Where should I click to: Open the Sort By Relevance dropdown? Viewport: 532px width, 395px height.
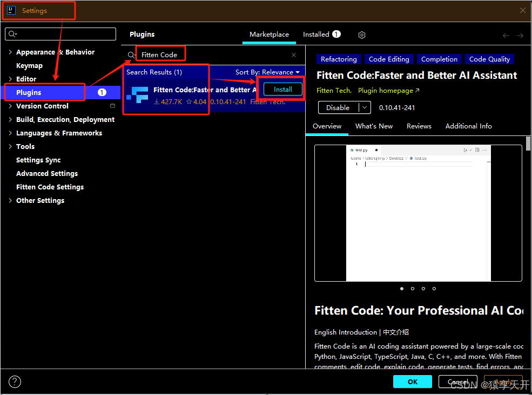click(267, 72)
